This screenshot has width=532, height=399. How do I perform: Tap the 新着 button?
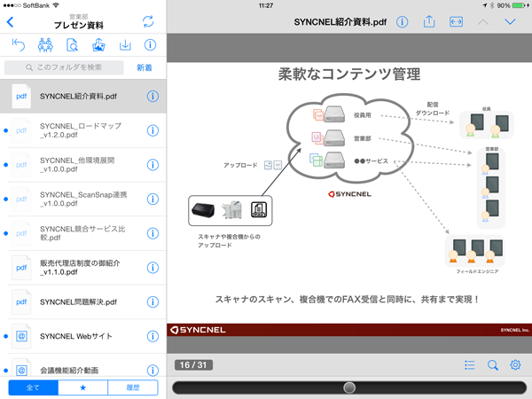145,67
